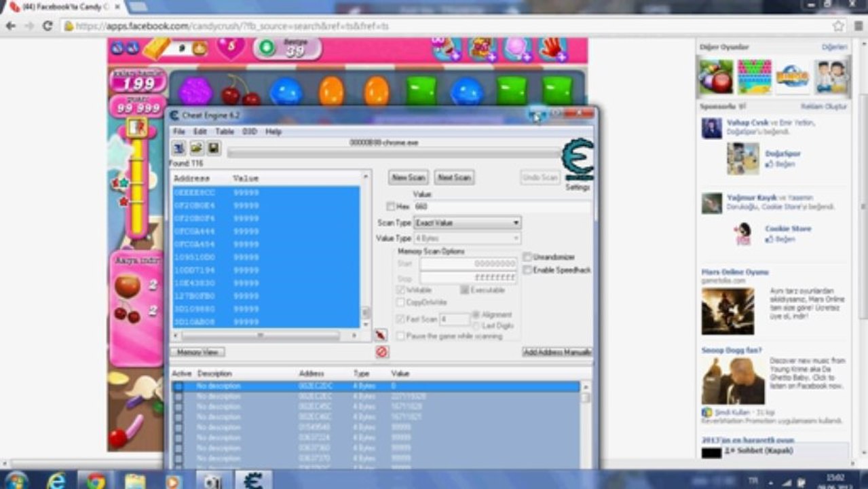Click the found-addresses horizontal scrollbar

[265, 336]
